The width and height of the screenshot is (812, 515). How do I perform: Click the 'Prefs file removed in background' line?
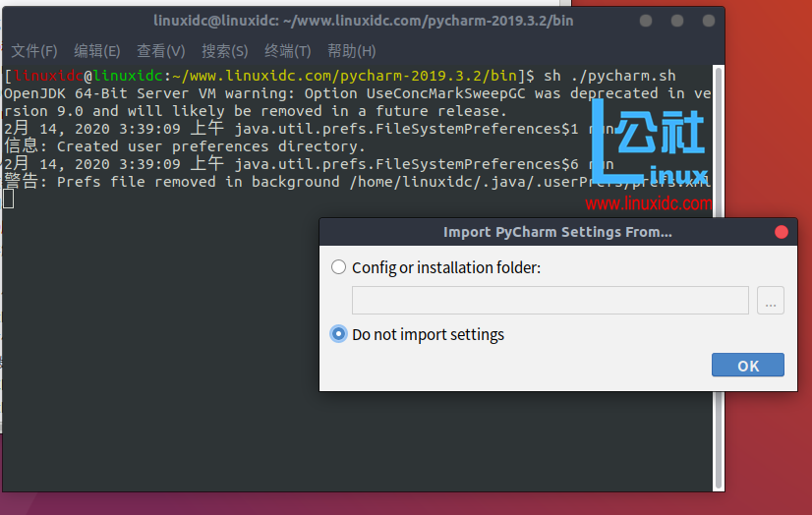click(x=357, y=182)
